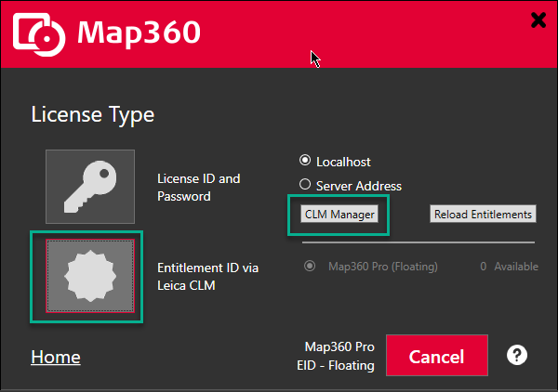Select the key icon license option

(x=90, y=187)
